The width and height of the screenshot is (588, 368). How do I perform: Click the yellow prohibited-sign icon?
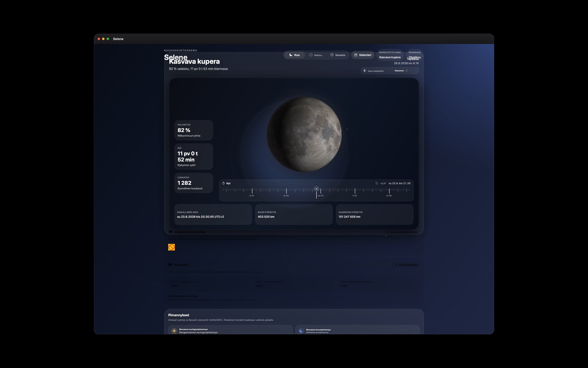click(171, 247)
